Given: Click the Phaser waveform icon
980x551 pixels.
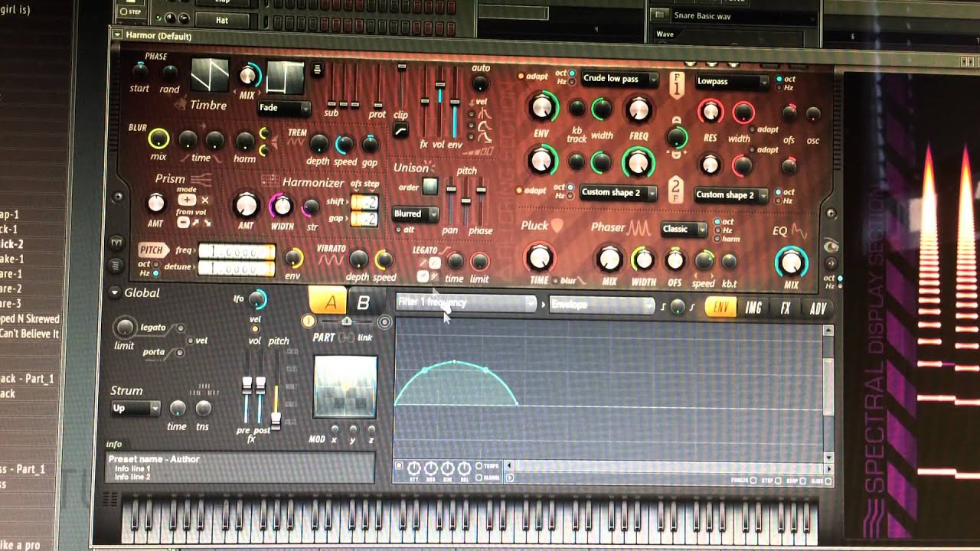Looking at the screenshot, I should 639,227.
